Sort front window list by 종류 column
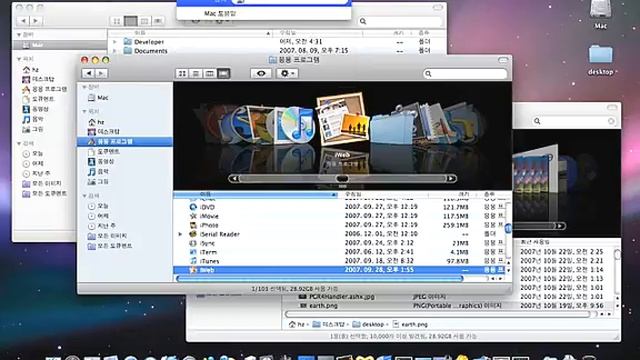Image resolution: width=640 pixels, height=360 pixels. [x=490, y=194]
